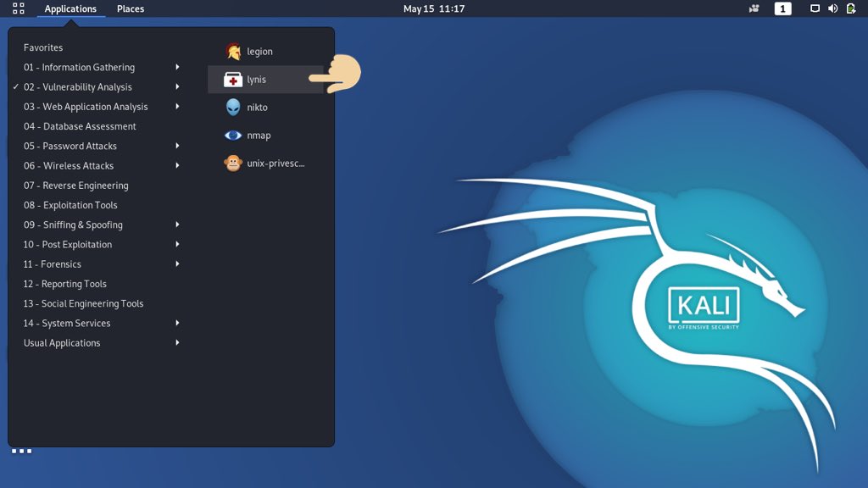Click the display icon in system tray
Image resolution: width=868 pixels, height=488 pixels.
815,8
